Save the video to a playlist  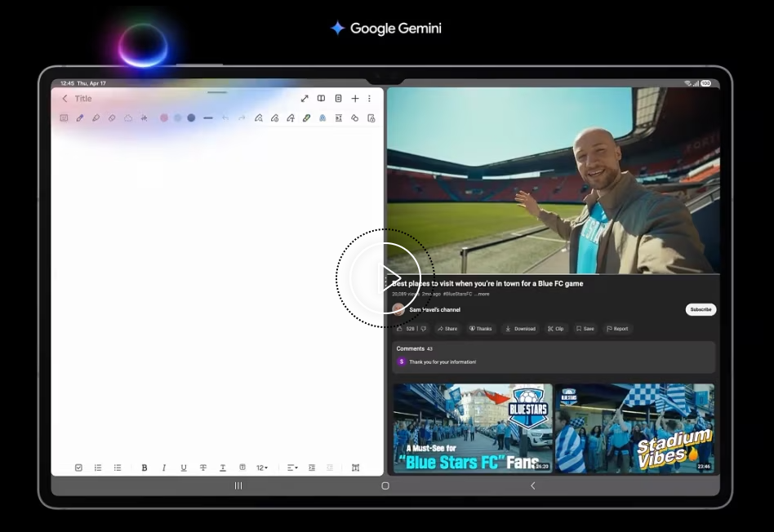585,329
